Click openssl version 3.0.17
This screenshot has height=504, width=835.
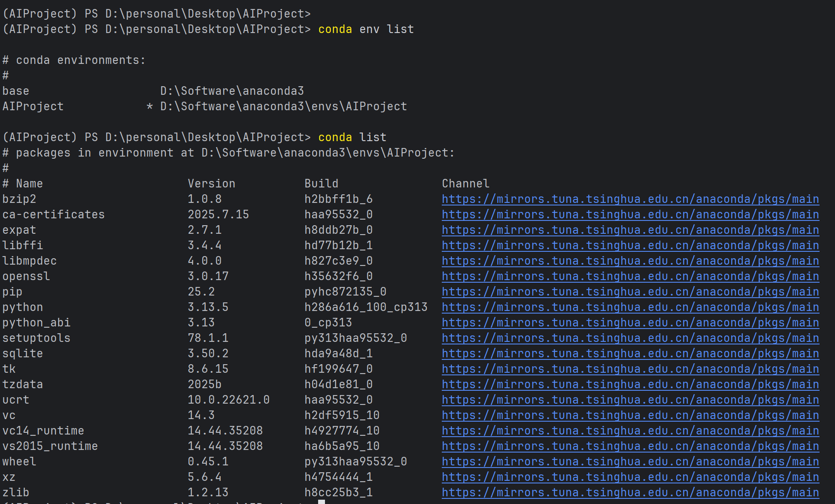208,276
